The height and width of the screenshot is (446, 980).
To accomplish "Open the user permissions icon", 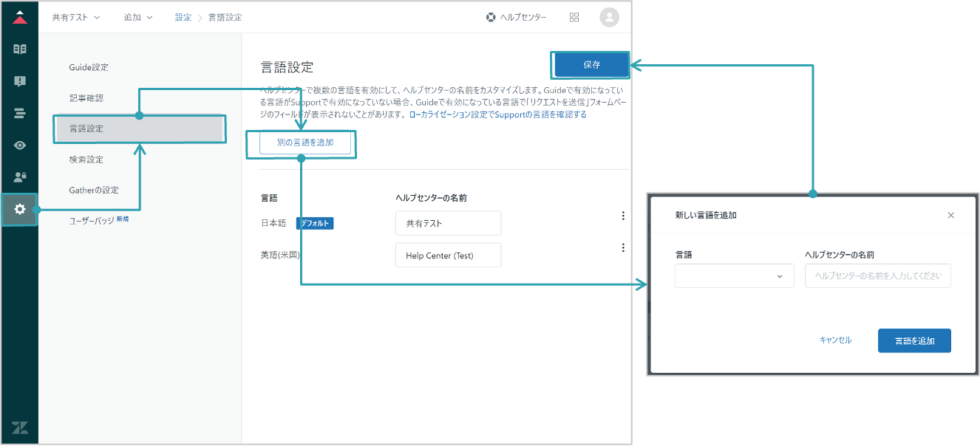I will point(20,177).
